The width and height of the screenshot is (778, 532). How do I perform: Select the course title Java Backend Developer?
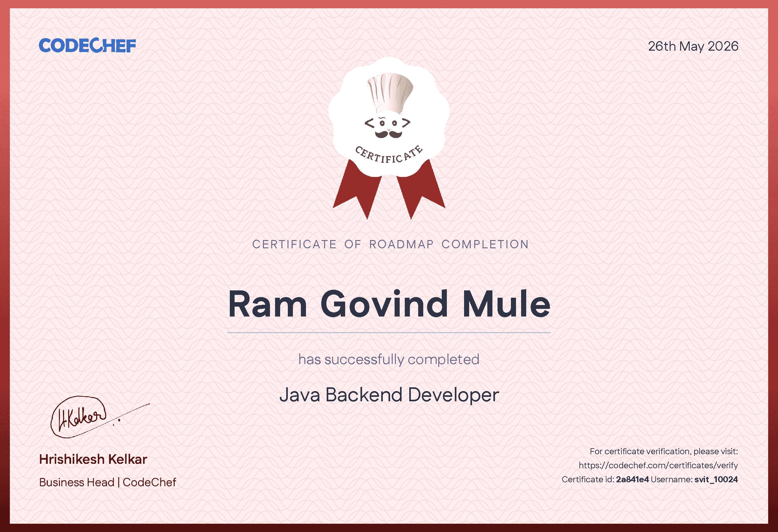pyautogui.click(x=389, y=395)
